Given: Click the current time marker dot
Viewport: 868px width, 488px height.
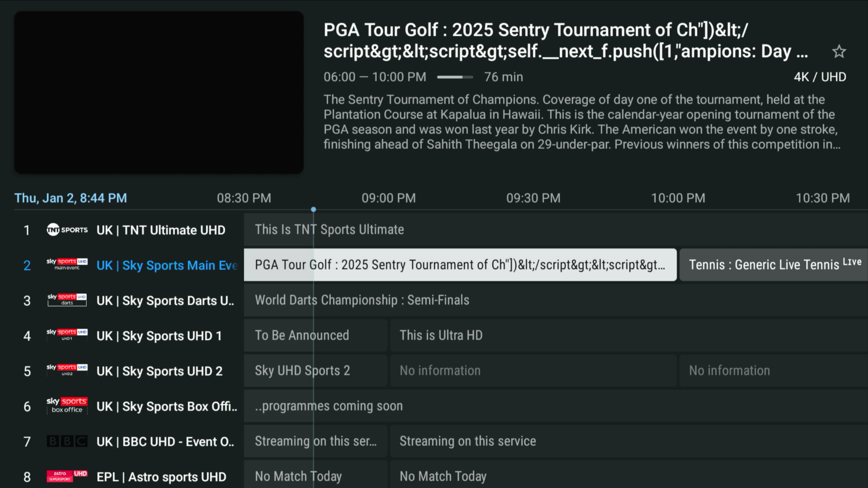Looking at the screenshot, I should (313, 210).
